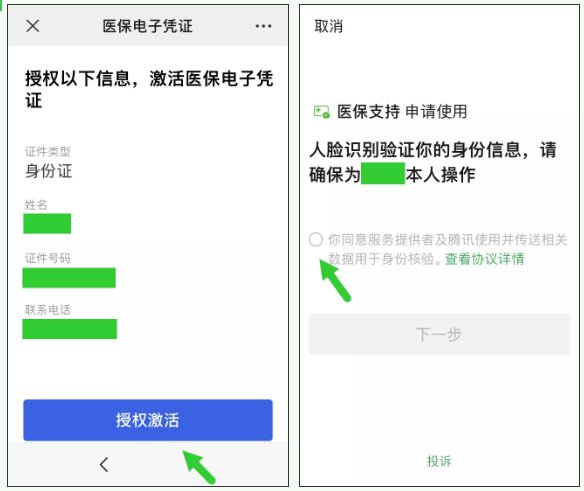
Task: Click the 医保支持 申请使用 label
Action: click(x=402, y=112)
